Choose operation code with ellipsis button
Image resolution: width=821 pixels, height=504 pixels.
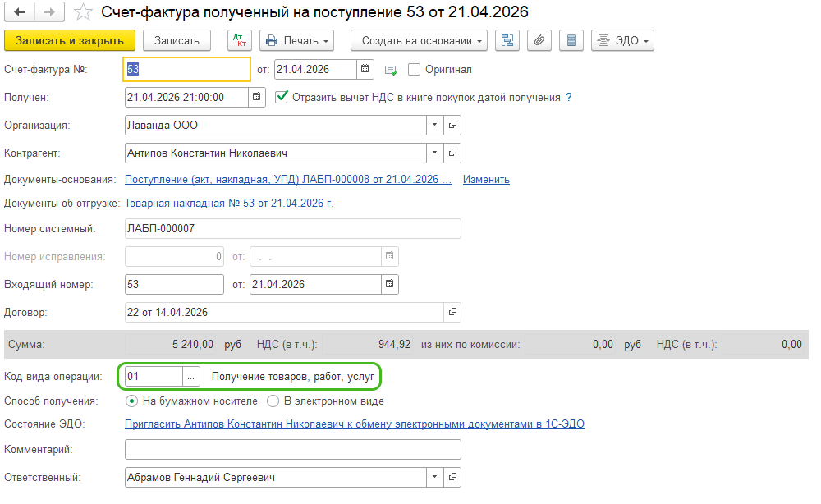point(191,376)
